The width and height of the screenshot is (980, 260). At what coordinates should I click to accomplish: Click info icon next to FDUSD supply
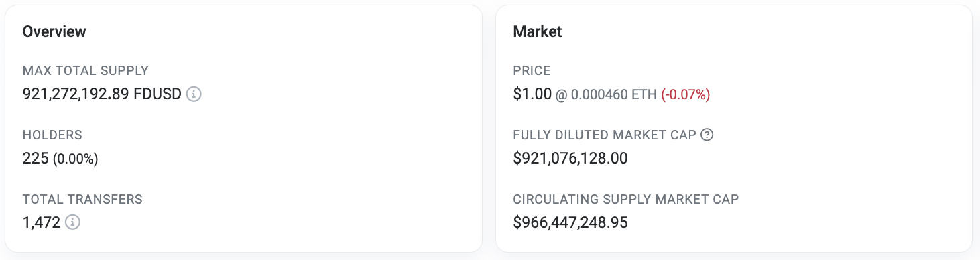tap(194, 94)
